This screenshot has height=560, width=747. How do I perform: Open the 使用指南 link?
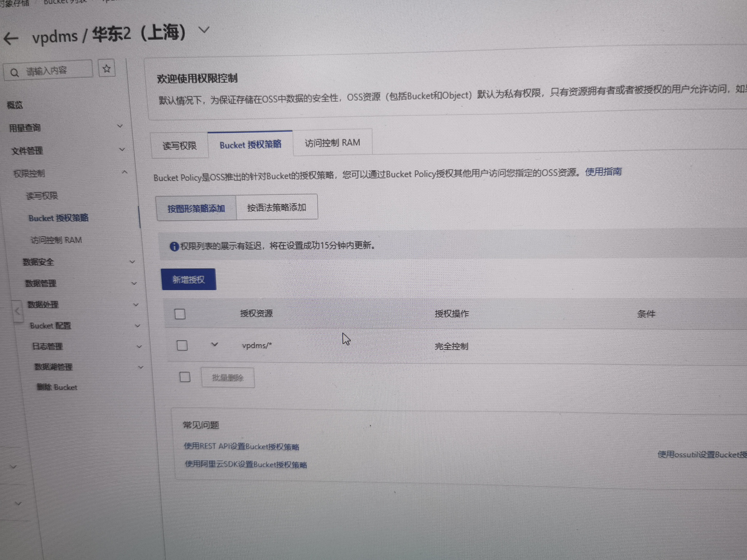point(603,172)
